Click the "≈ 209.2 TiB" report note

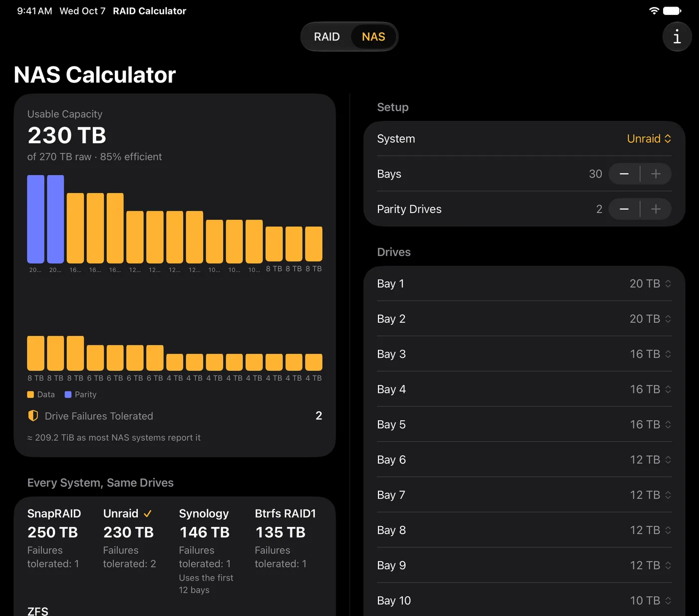click(114, 438)
